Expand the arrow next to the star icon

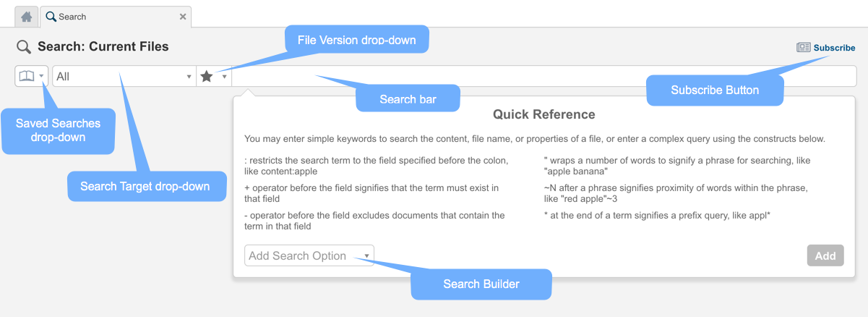[225, 76]
